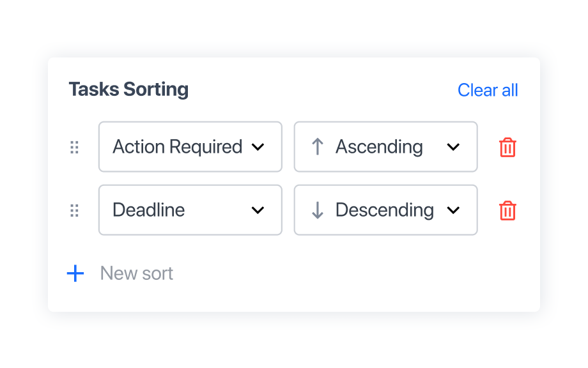Click the Ascending selector text
The image size is (588, 368).
click(378, 147)
